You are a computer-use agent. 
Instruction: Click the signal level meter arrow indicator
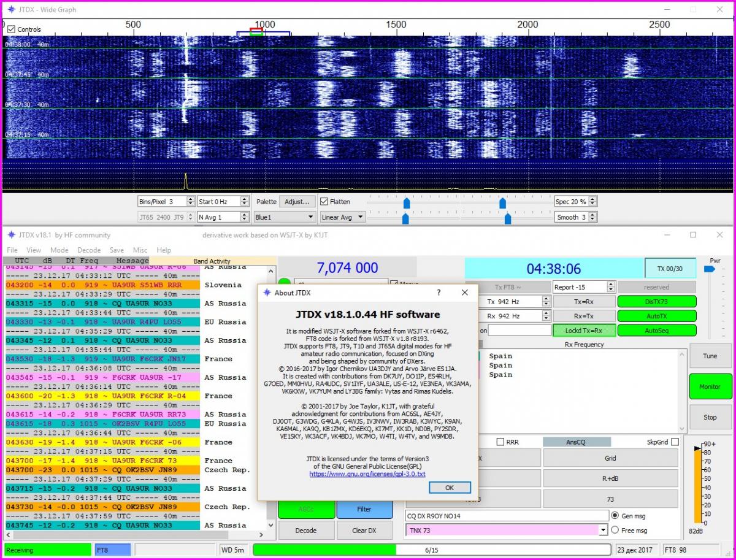point(697,449)
